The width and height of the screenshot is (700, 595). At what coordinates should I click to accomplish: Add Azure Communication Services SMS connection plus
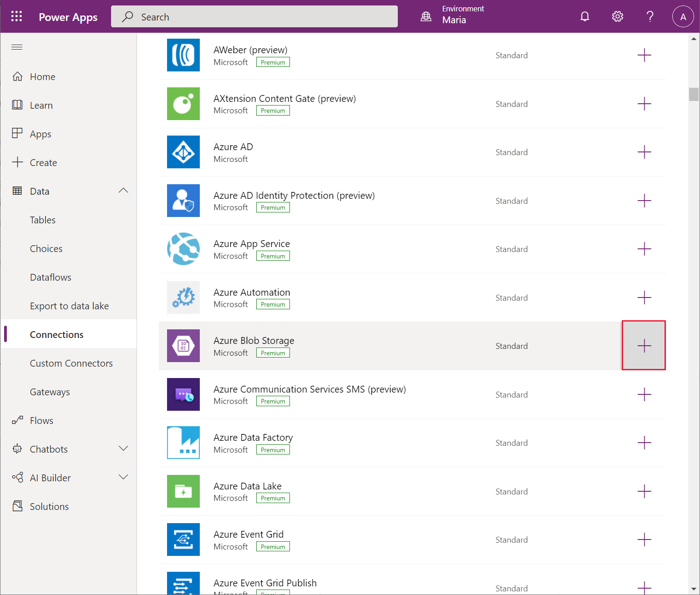click(644, 394)
